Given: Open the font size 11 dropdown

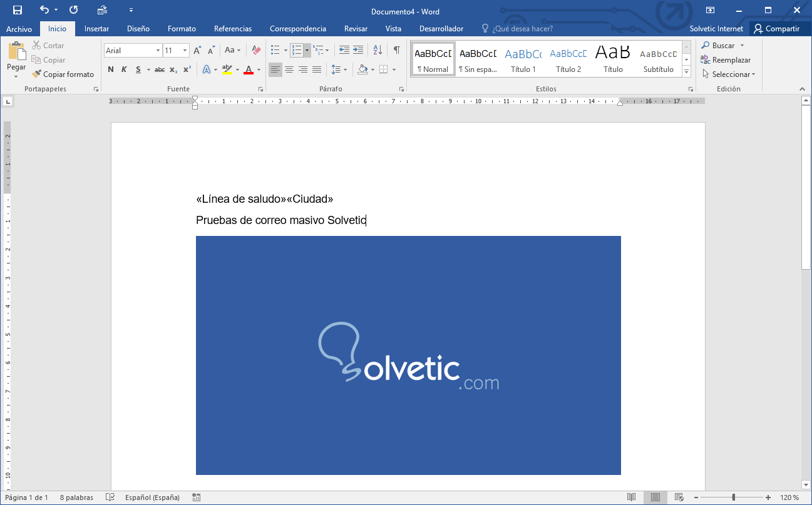Looking at the screenshot, I should click(185, 51).
